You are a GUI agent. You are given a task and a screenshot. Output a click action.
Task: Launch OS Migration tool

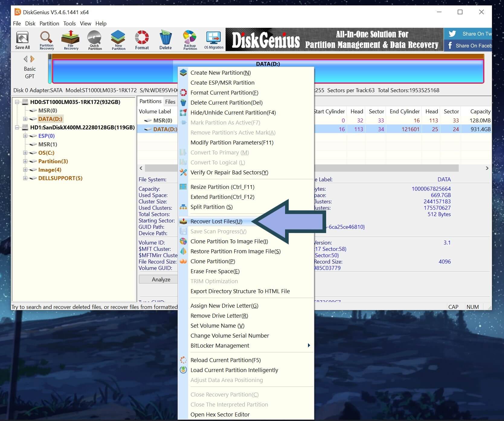tap(214, 40)
